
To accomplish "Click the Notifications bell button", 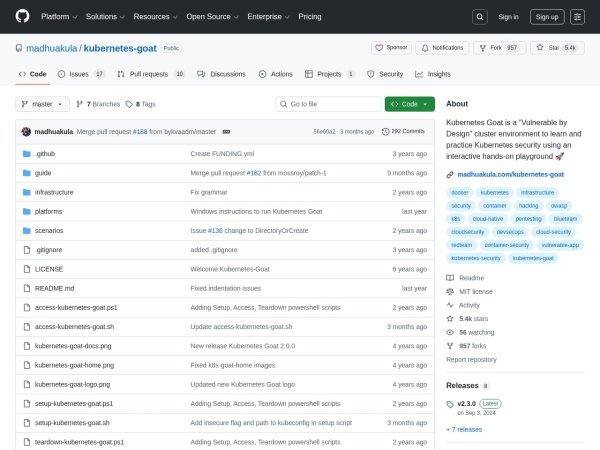I will pos(442,48).
